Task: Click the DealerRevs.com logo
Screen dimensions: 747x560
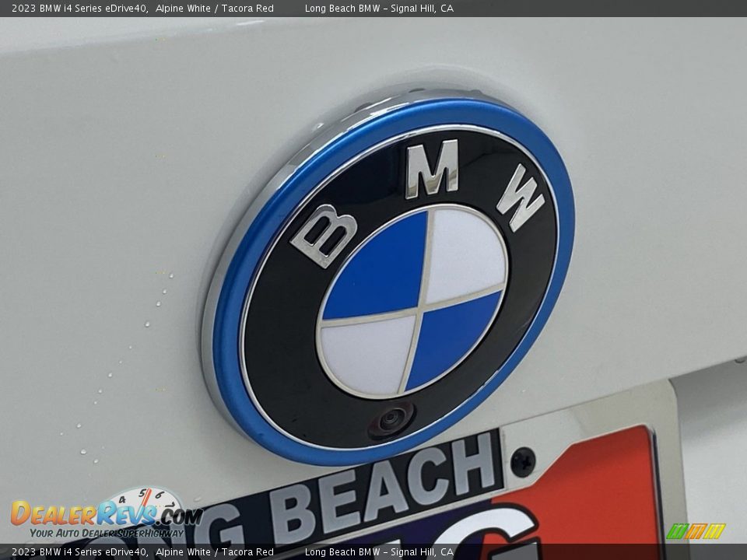Action: tap(107, 515)
